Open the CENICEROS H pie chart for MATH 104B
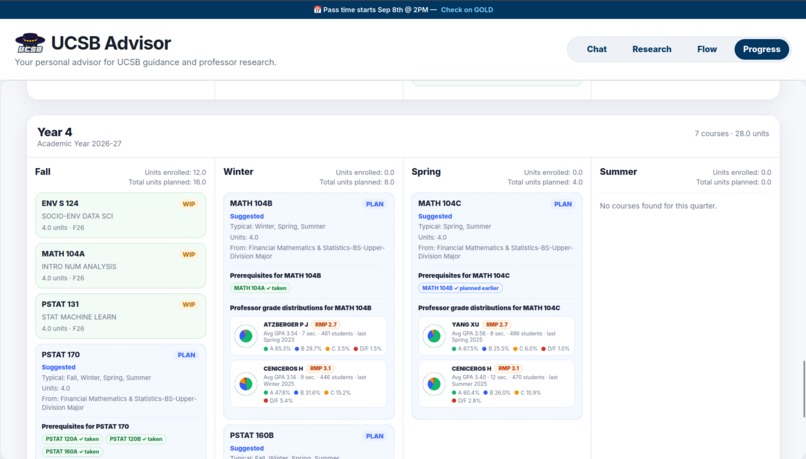The image size is (806, 459). point(246,383)
